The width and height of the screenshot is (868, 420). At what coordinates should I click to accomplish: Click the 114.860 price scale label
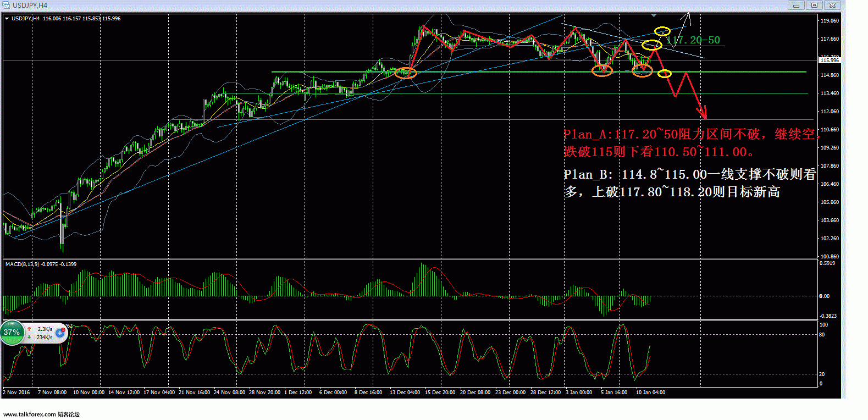click(x=830, y=75)
